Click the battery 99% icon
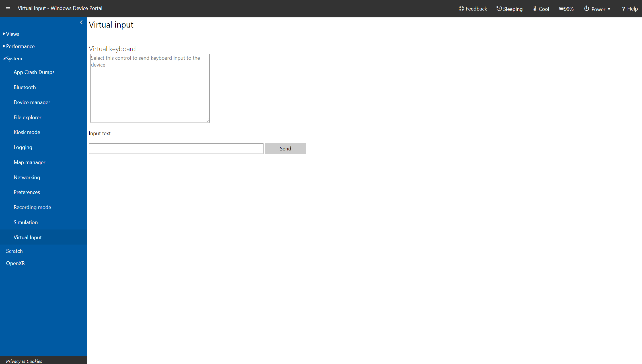The image size is (642, 364). 567,8
